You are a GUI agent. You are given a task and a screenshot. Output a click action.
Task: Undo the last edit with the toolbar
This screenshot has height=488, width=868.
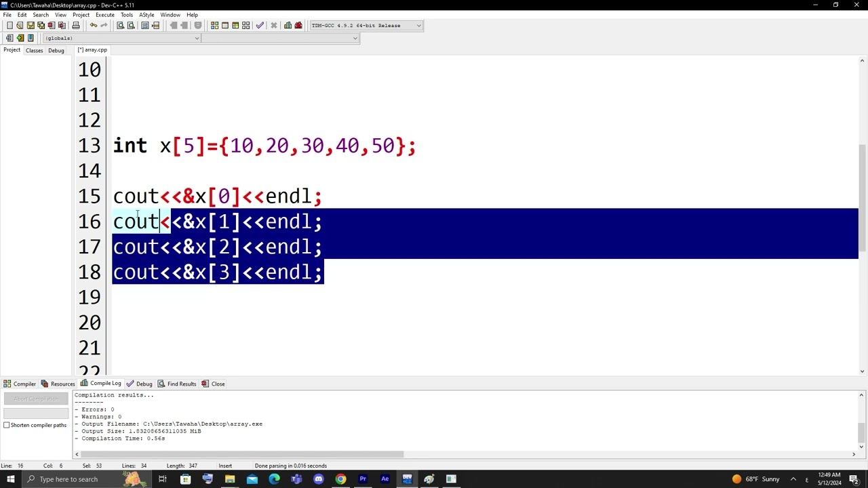94,26
